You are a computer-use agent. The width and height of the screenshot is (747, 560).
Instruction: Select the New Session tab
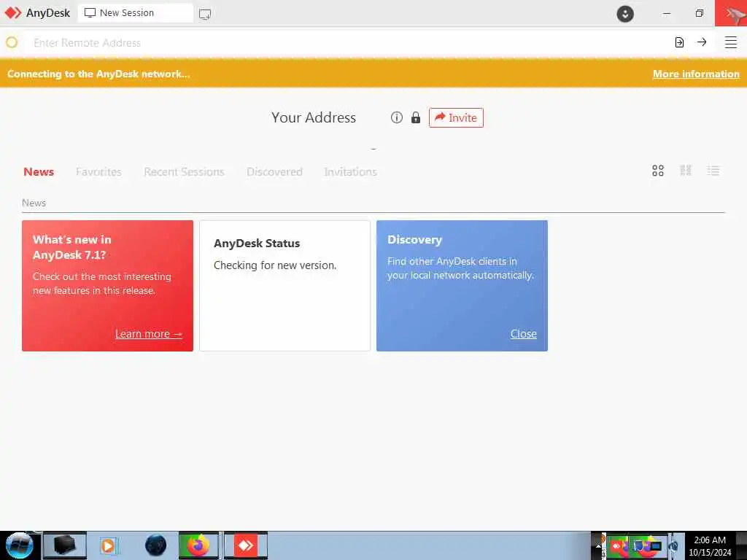(135, 13)
